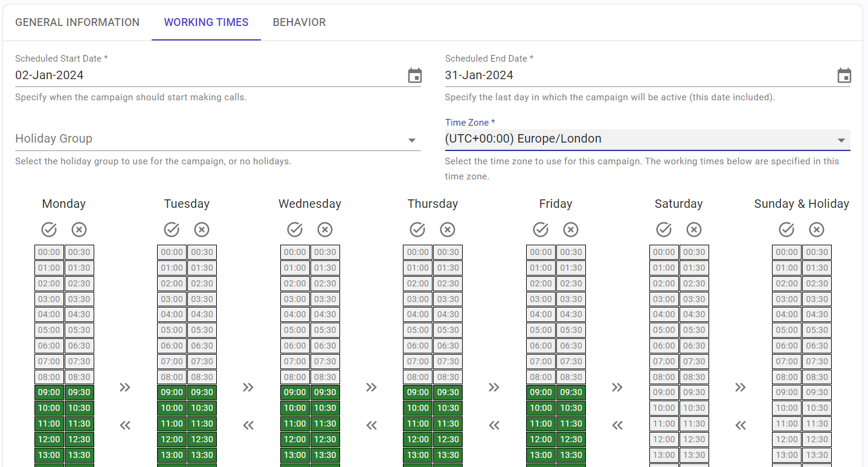Toggle the Monday 09:00 time slot
This screenshot has height=467, width=868.
pos(49,393)
